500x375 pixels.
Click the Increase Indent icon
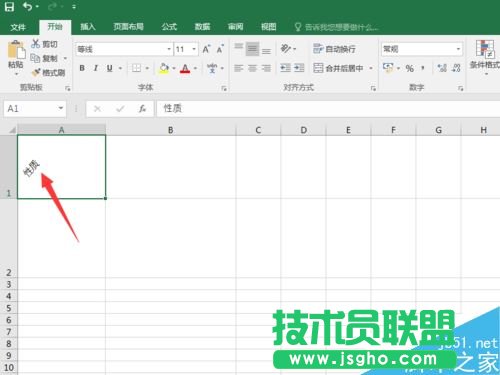(x=299, y=68)
